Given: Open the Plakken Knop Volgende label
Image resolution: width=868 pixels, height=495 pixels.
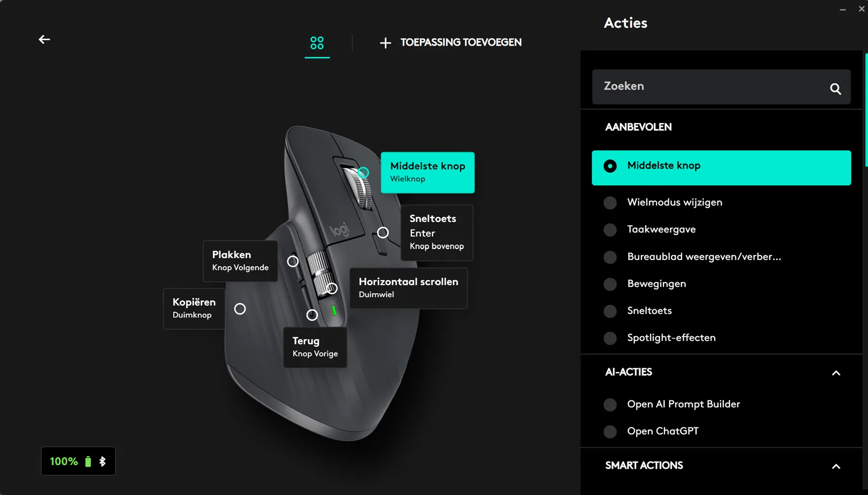Looking at the screenshot, I should [240, 261].
